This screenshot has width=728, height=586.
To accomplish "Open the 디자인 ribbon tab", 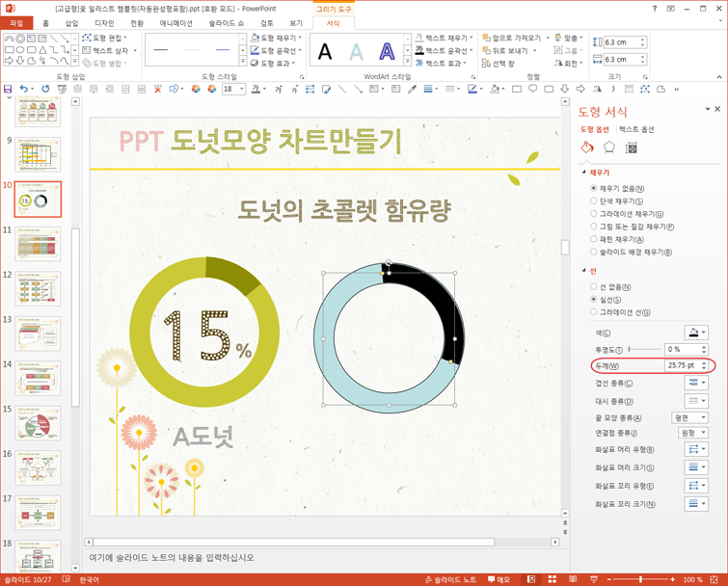I will [104, 23].
